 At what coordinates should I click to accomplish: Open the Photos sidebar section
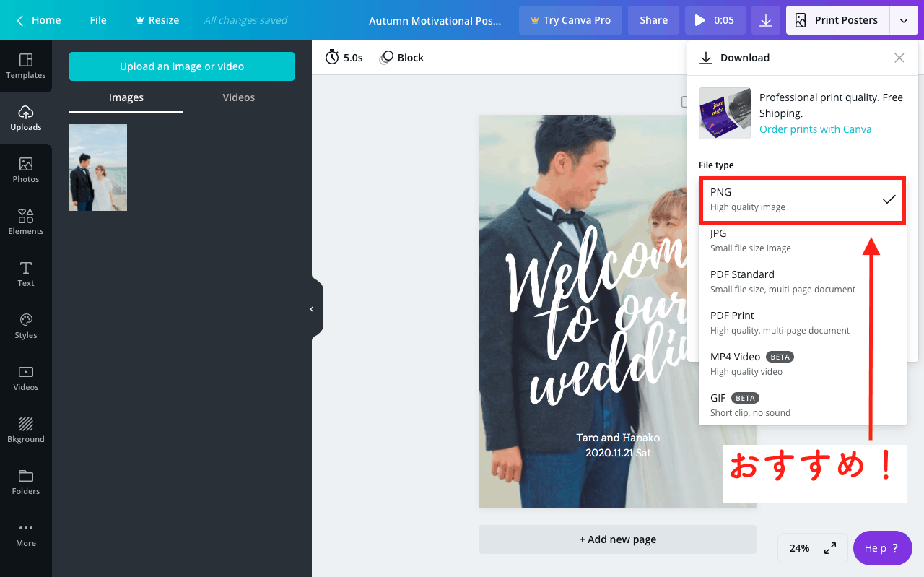[26, 170]
